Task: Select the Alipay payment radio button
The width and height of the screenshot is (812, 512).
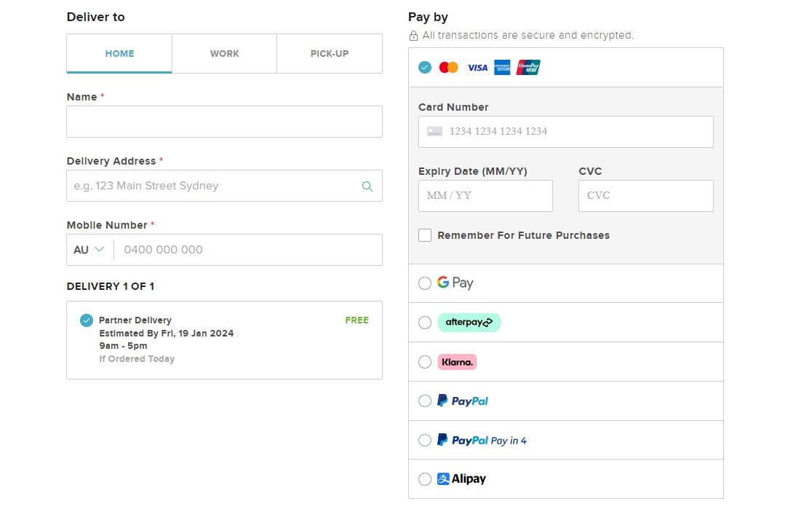Action: click(x=425, y=478)
